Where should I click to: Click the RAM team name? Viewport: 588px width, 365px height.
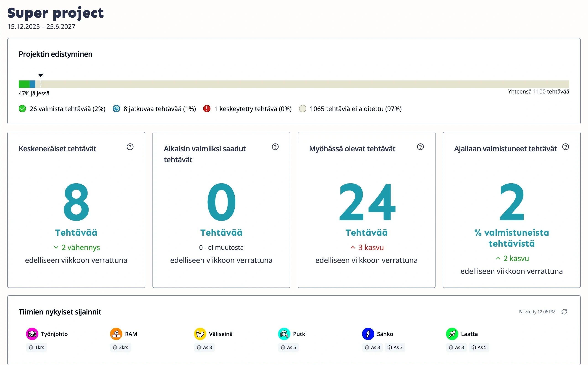click(131, 334)
